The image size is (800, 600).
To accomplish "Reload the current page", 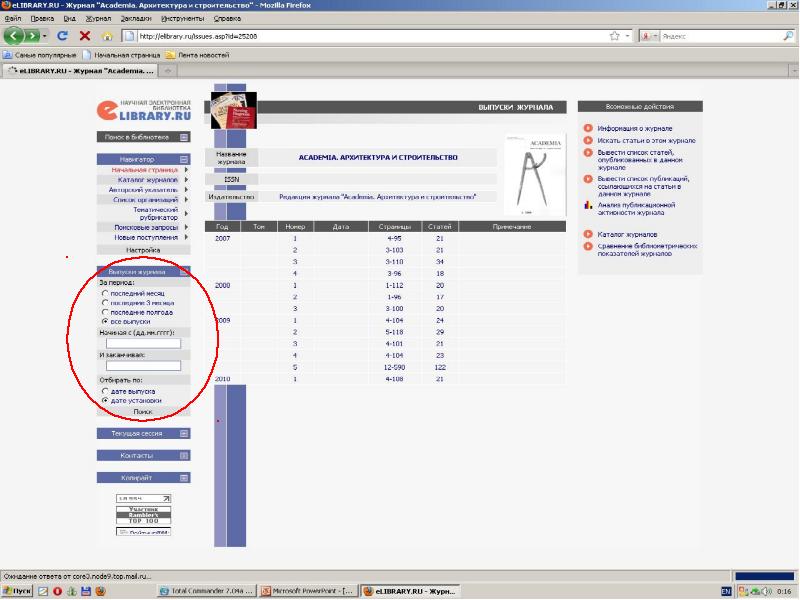I will (x=62, y=36).
